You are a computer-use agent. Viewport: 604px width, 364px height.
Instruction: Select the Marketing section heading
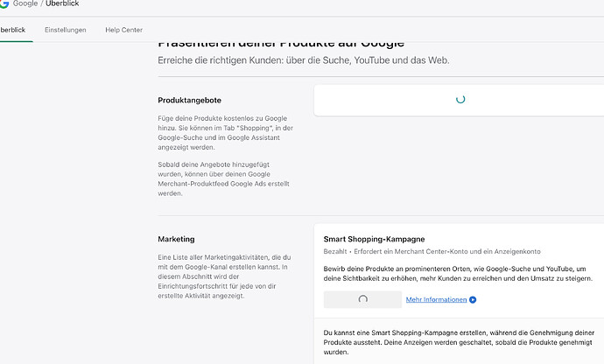(176, 239)
